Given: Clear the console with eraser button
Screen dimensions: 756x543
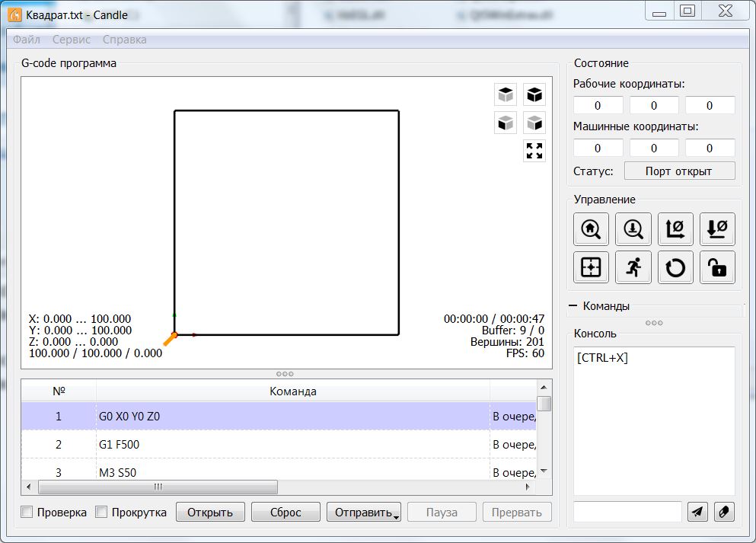Looking at the screenshot, I should point(724,512).
